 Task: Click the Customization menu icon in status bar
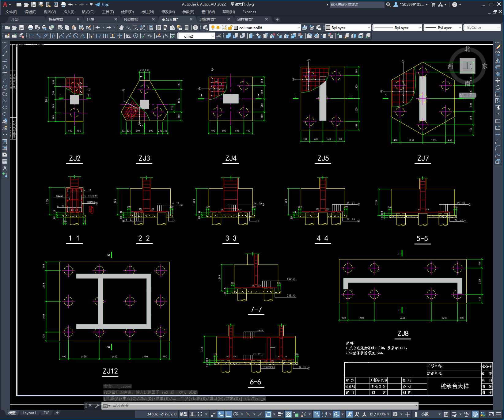[498, 414]
